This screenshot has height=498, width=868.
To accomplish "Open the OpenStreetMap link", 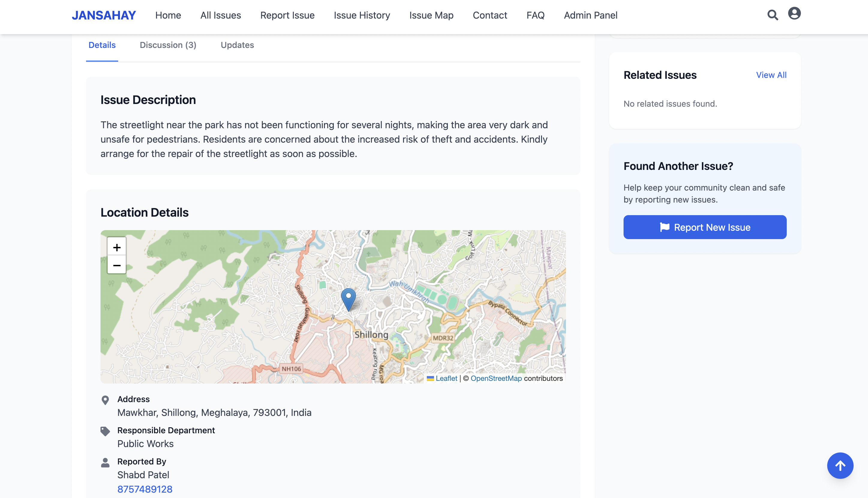I will [x=496, y=378].
